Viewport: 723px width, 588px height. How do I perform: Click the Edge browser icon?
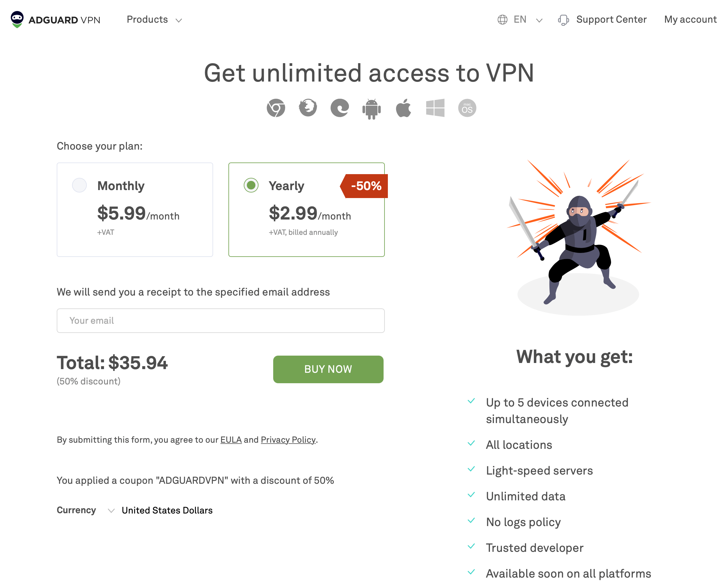pyautogui.click(x=339, y=108)
